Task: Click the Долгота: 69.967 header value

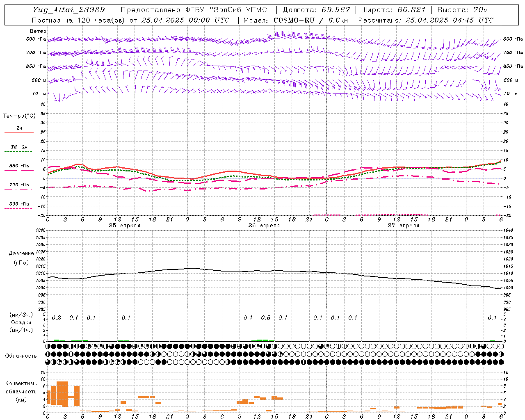Action: point(317,10)
